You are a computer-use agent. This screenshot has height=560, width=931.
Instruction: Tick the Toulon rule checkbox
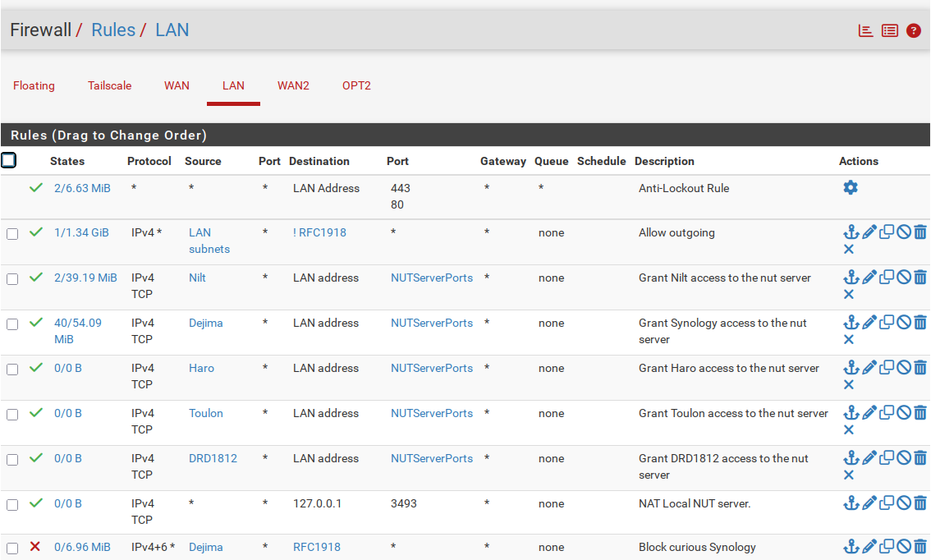[x=11, y=415]
